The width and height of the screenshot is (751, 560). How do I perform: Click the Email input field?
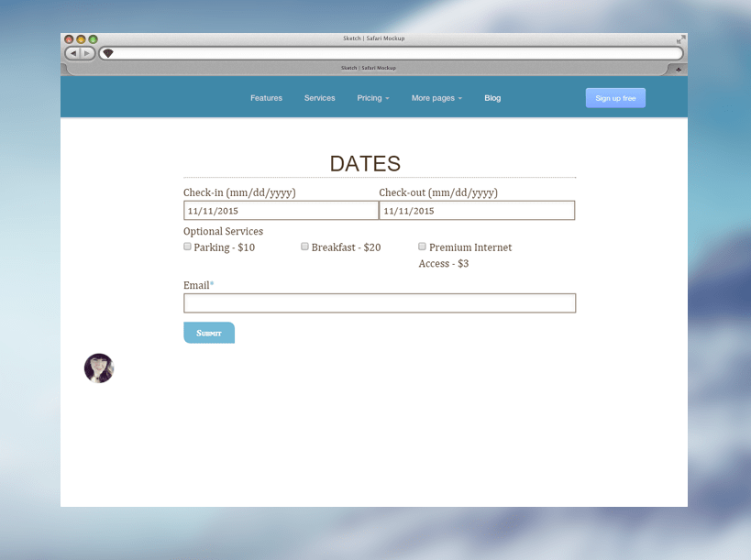pyautogui.click(x=379, y=302)
